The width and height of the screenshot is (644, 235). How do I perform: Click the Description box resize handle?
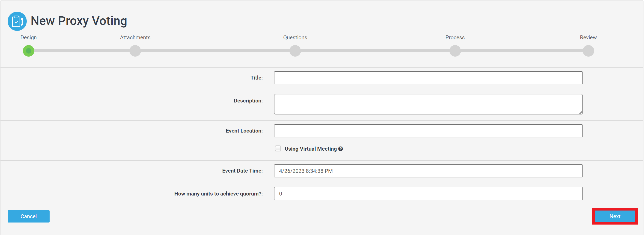tap(580, 112)
